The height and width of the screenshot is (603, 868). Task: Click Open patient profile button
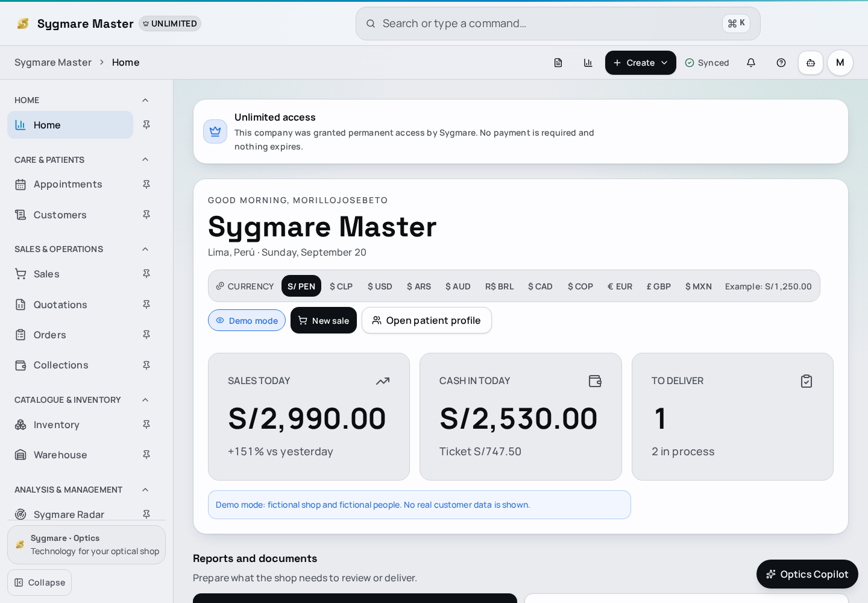(427, 320)
